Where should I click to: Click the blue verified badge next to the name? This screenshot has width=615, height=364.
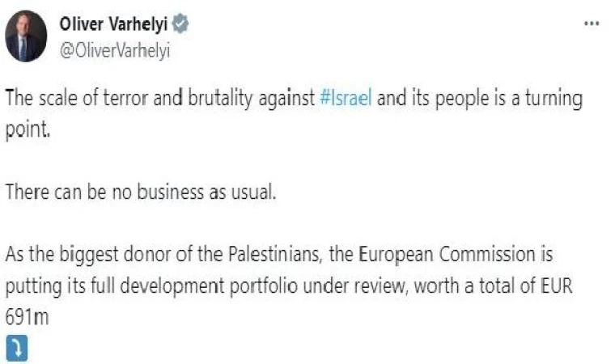[x=181, y=25]
